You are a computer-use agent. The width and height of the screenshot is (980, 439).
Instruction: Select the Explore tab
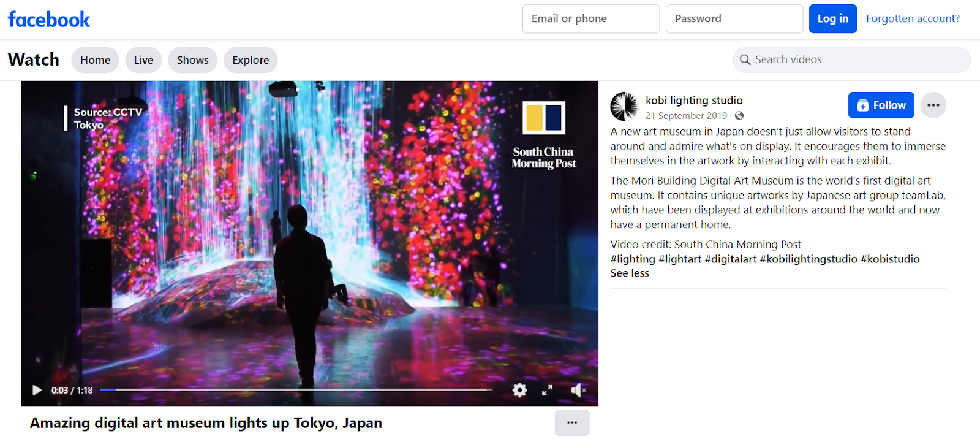[x=251, y=60]
